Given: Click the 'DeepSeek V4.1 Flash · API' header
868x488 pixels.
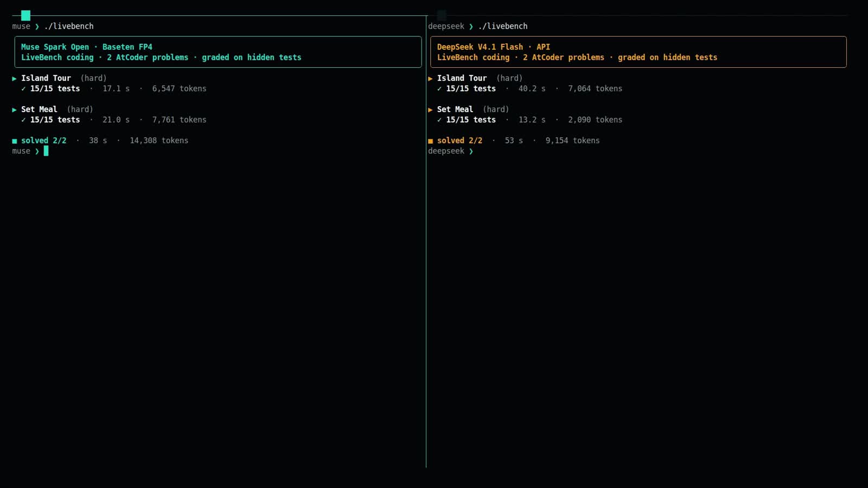Looking at the screenshot, I should click(x=494, y=47).
